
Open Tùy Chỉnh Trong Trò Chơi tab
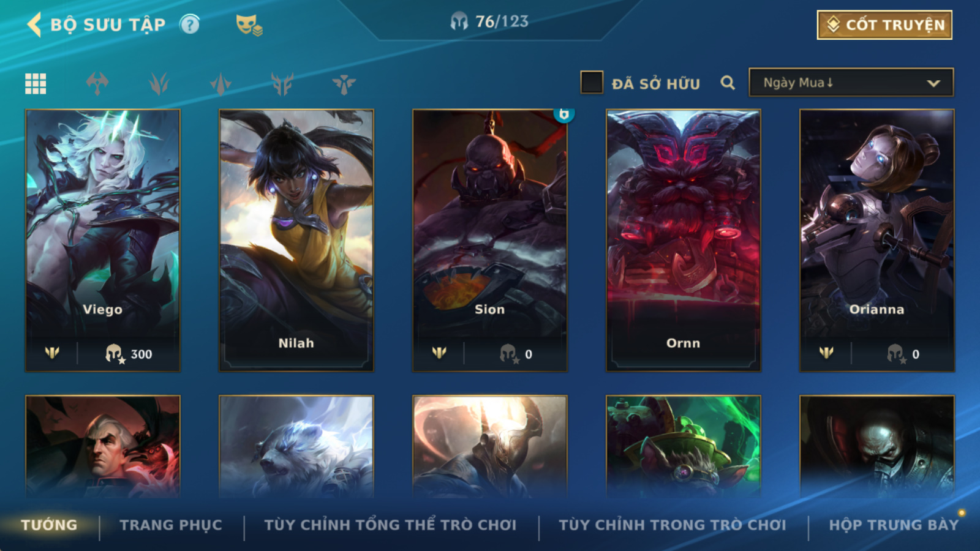673,525
